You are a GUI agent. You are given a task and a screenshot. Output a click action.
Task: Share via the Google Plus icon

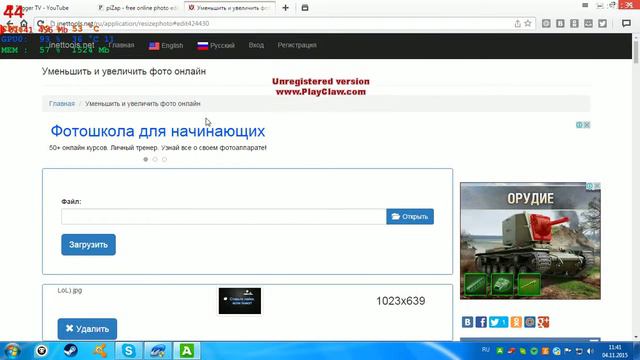coord(543,322)
